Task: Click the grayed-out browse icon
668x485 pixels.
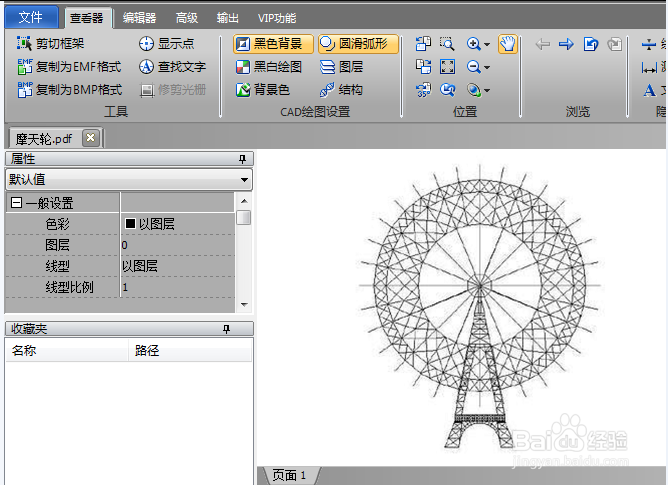Action: [615, 43]
